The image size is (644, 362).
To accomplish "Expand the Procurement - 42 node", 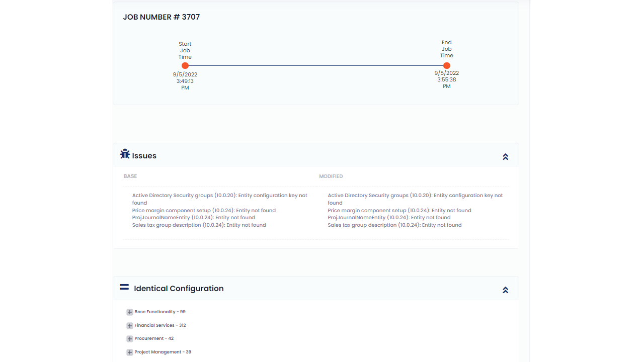I will click(129, 339).
